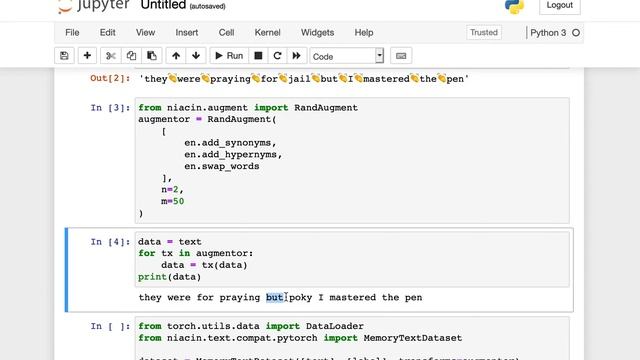Open the Kernel menu
This screenshot has width=640, height=360.
pos(267,33)
